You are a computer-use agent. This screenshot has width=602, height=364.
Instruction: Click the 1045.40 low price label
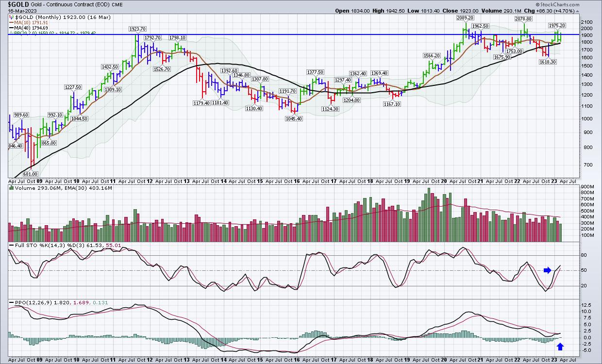pyautogui.click(x=294, y=119)
